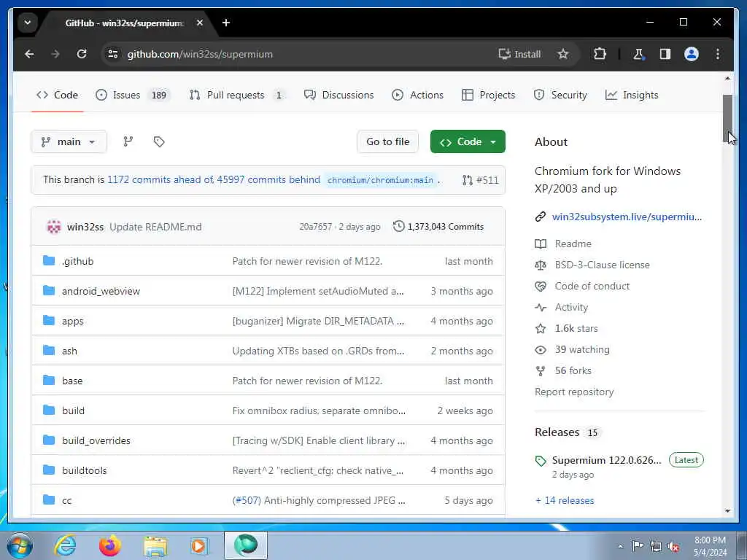Open BSD-3-Clause license link

pos(602,265)
